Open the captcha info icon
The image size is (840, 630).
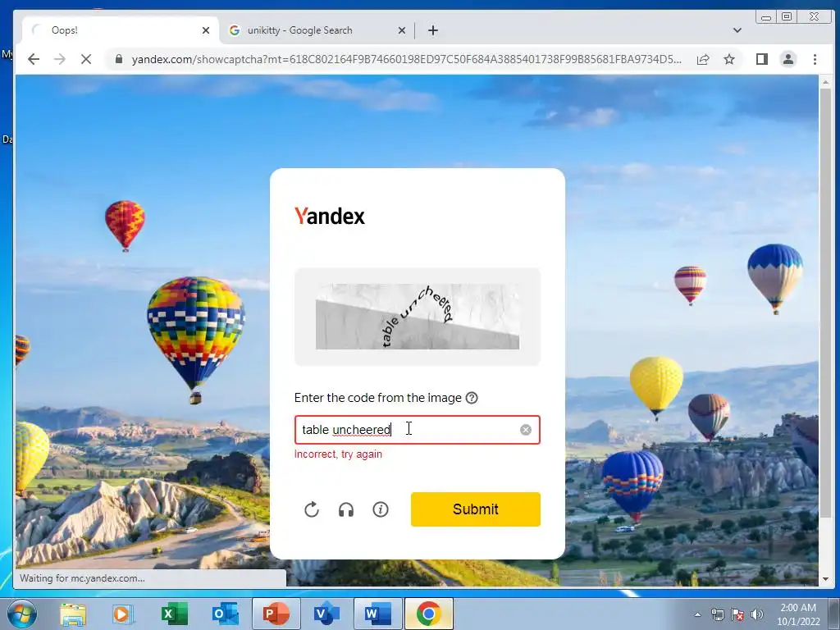pos(381,509)
